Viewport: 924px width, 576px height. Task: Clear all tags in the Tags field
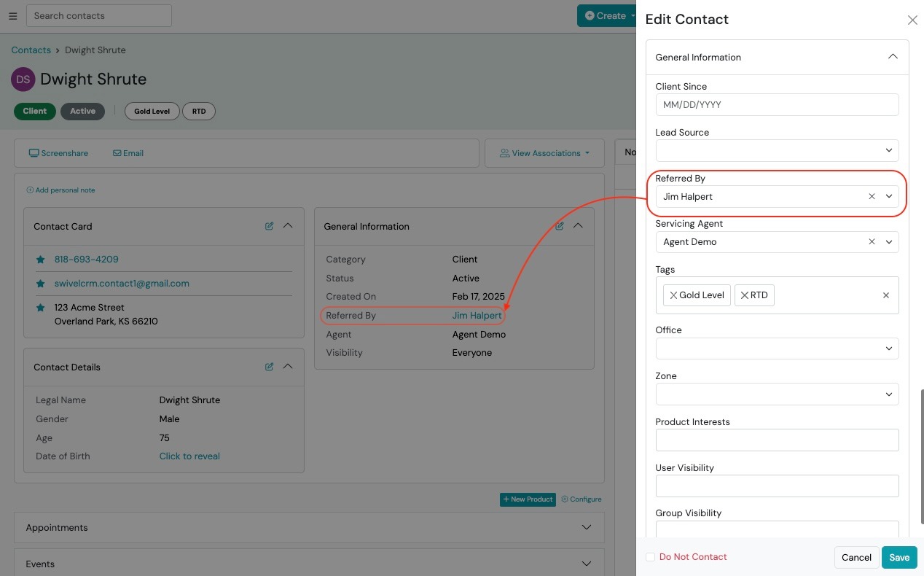(x=886, y=295)
